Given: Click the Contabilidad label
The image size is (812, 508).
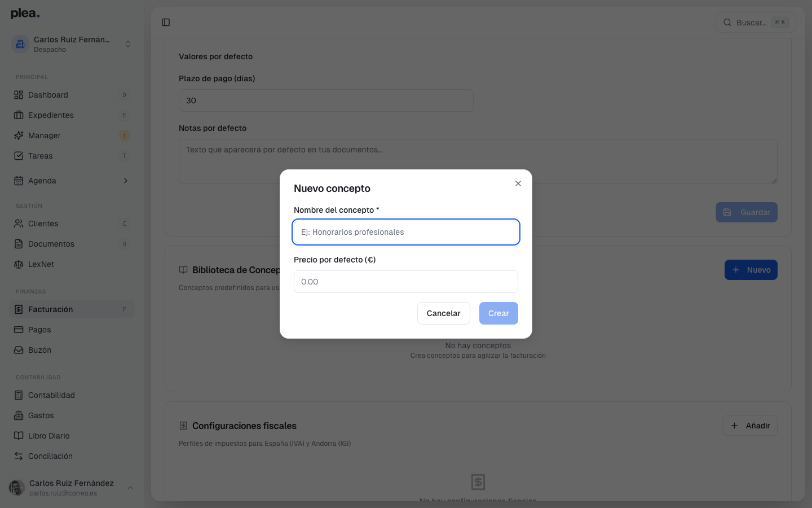Looking at the screenshot, I should 51,395.
